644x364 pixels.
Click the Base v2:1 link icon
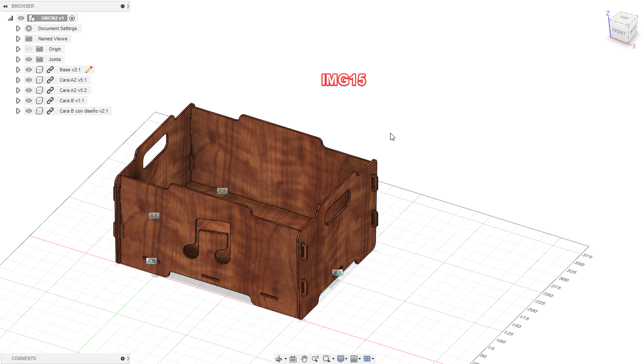(x=50, y=70)
